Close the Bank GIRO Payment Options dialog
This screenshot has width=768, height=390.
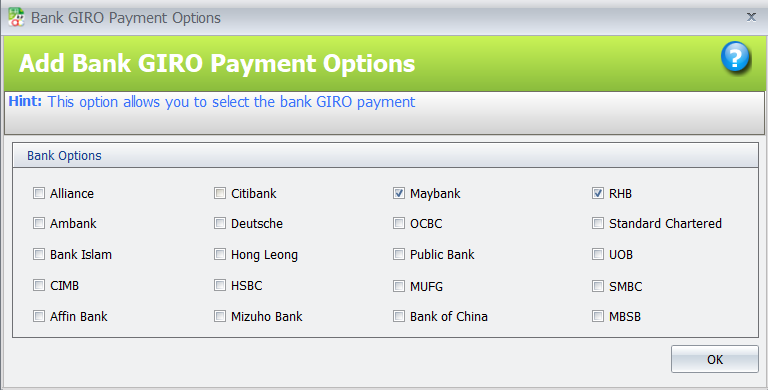coord(751,17)
